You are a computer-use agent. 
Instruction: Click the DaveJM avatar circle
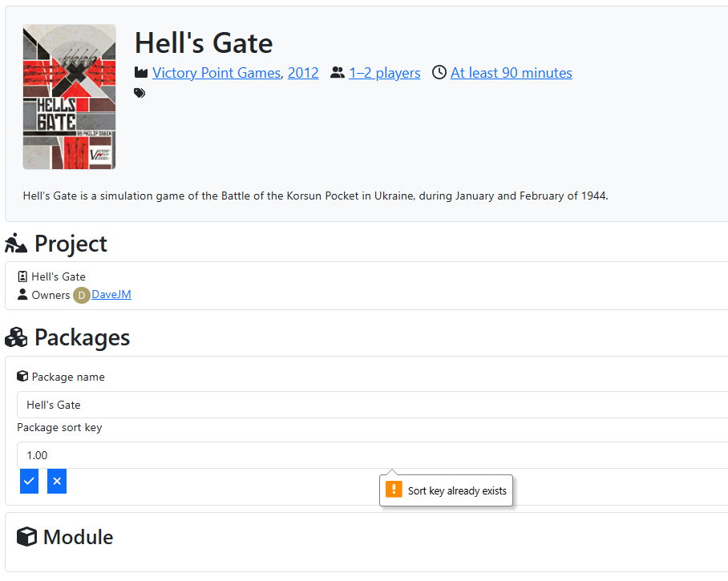[x=81, y=295]
